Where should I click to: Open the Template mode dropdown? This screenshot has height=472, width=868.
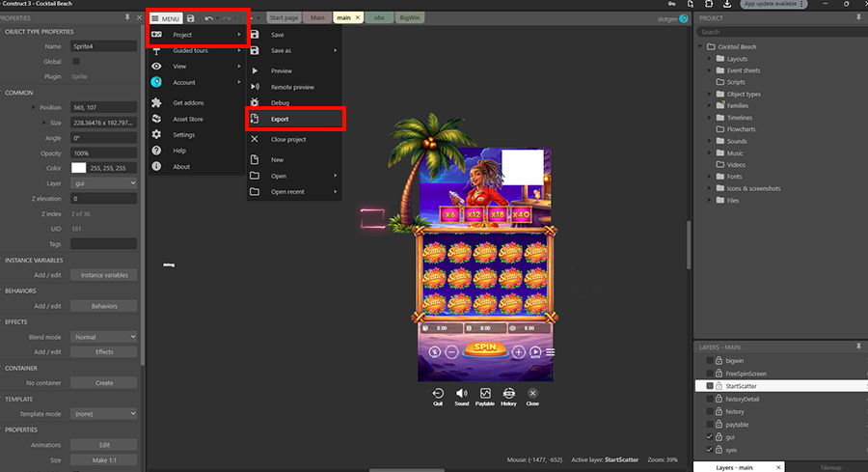pyautogui.click(x=103, y=414)
